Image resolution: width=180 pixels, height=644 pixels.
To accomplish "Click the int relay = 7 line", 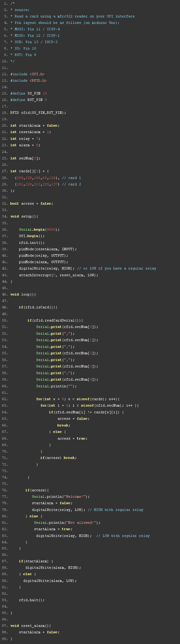I will pos(25,139).
